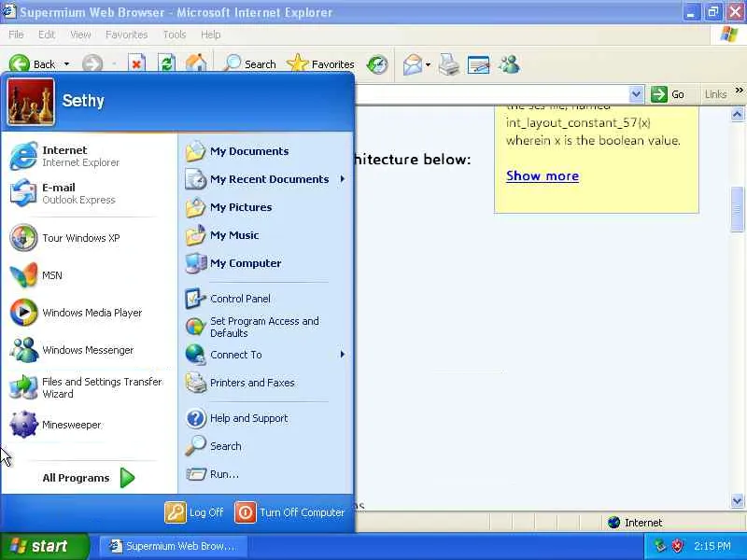
Task: Open the Run dialog
Action: click(265, 474)
